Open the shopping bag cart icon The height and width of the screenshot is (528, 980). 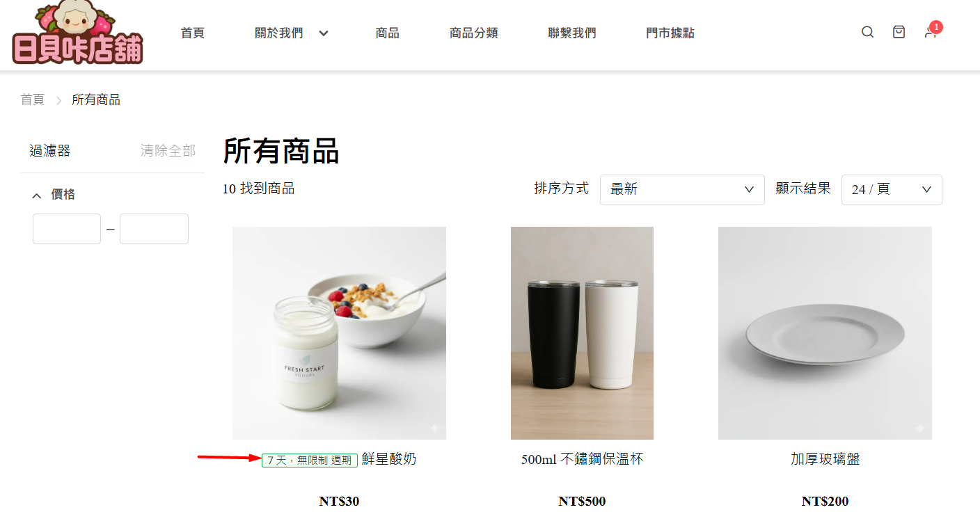tap(899, 32)
